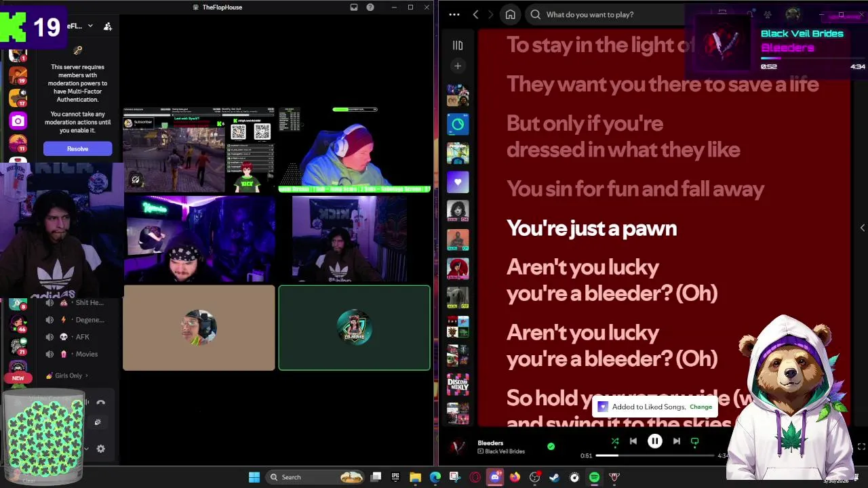
Task: Skip to the previous track
Action: pos(633,441)
